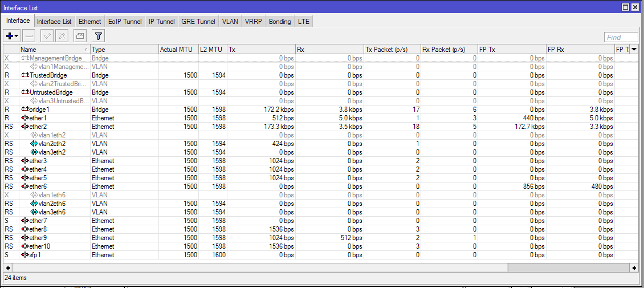The width and height of the screenshot is (644, 288).
Task: Click the 1600 L2 MTU value
Action: (218, 255)
